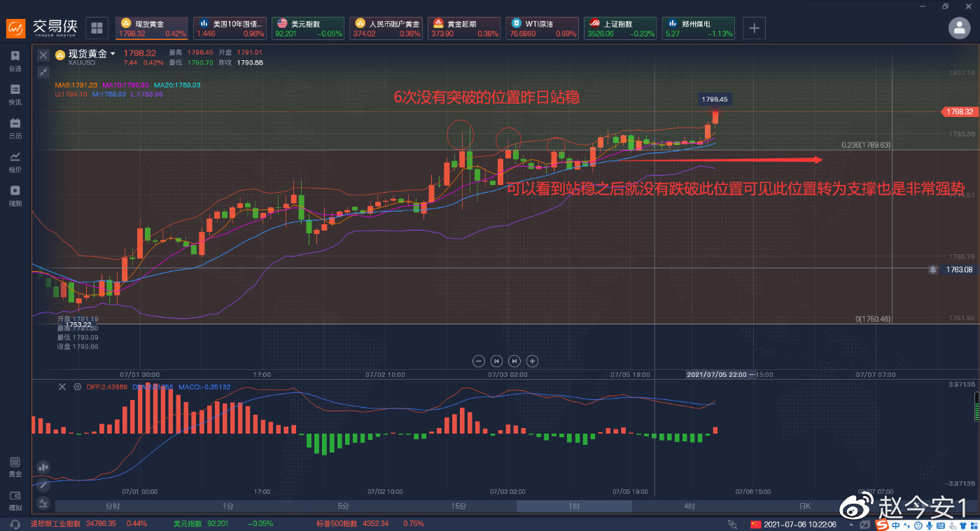The width and height of the screenshot is (980, 531).
Task: Open the 视频 video sidebar icon
Action: (x=15, y=195)
